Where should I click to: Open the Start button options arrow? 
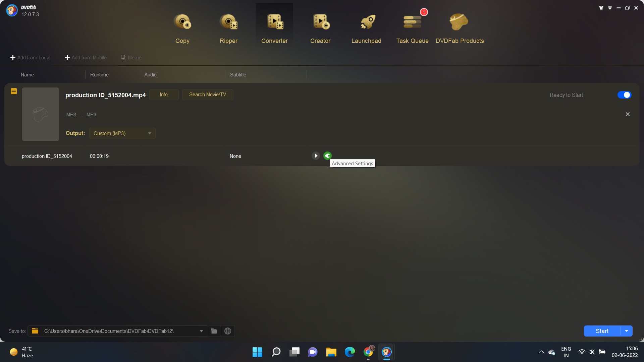point(626,331)
